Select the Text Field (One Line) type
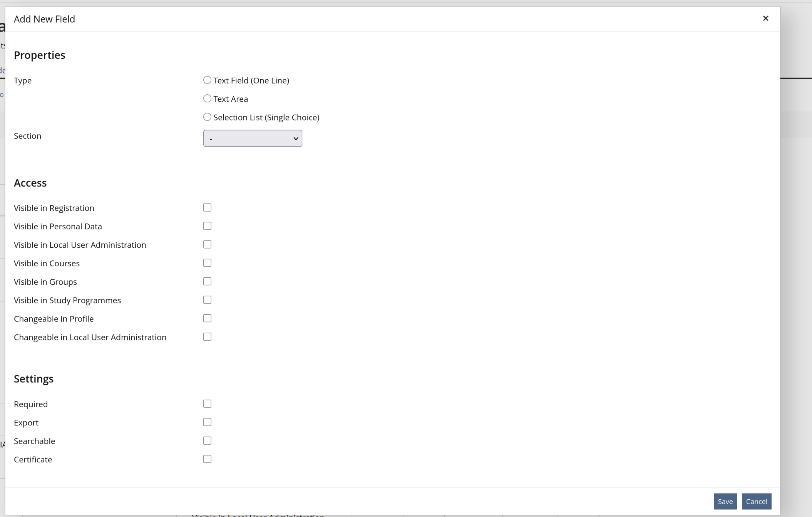Viewport: 812px width, 517px height. 207,80
